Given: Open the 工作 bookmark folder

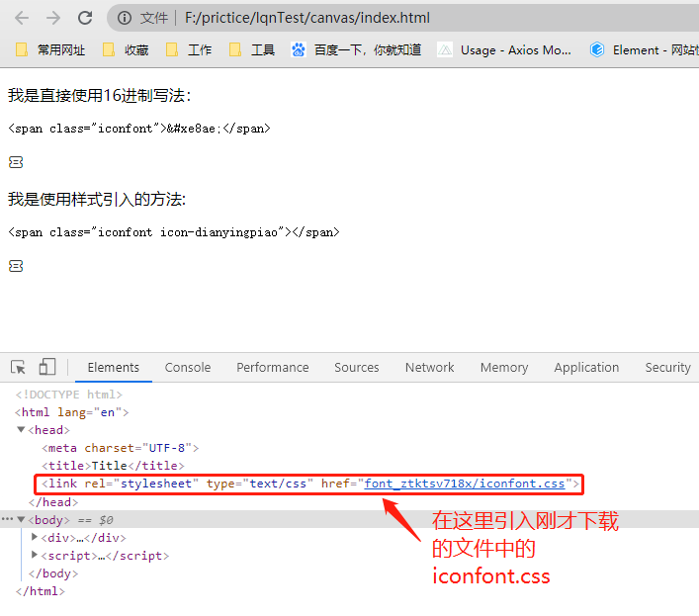Looking at the screenshot, I should coord(189,49).
